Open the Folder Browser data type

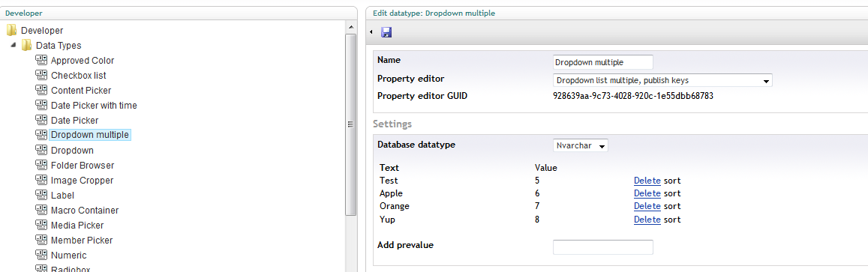(x=83, y=166)
